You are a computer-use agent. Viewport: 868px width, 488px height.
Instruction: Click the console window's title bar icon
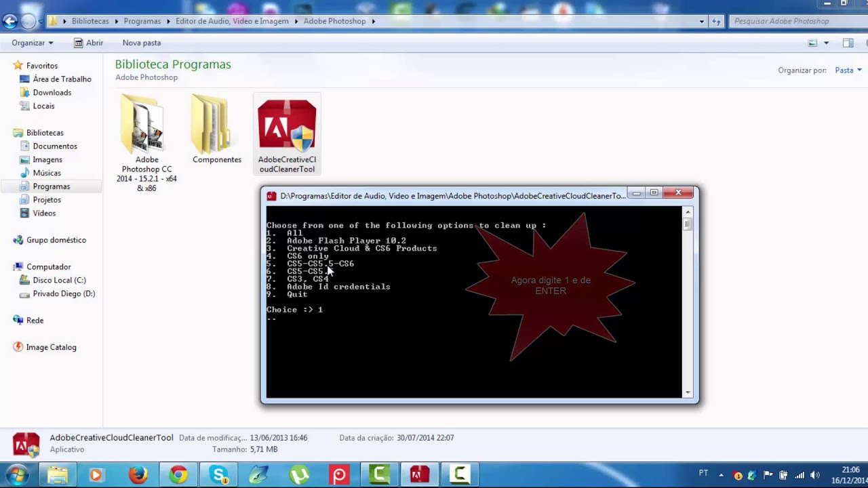[x=271, y=196]
